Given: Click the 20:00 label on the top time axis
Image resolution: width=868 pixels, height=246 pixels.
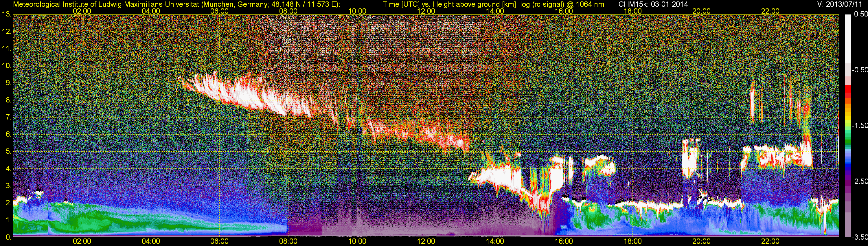Looking at the screenshot, I should point(702,11).
